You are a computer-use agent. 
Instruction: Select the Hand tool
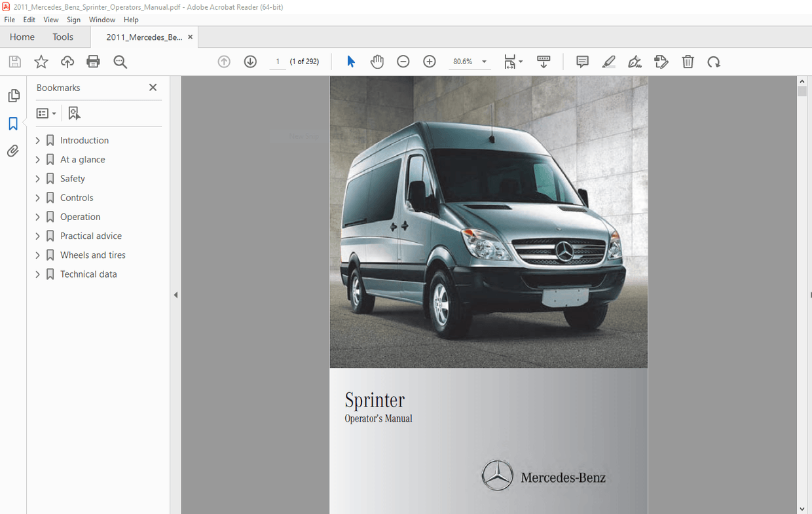(377, 61)
